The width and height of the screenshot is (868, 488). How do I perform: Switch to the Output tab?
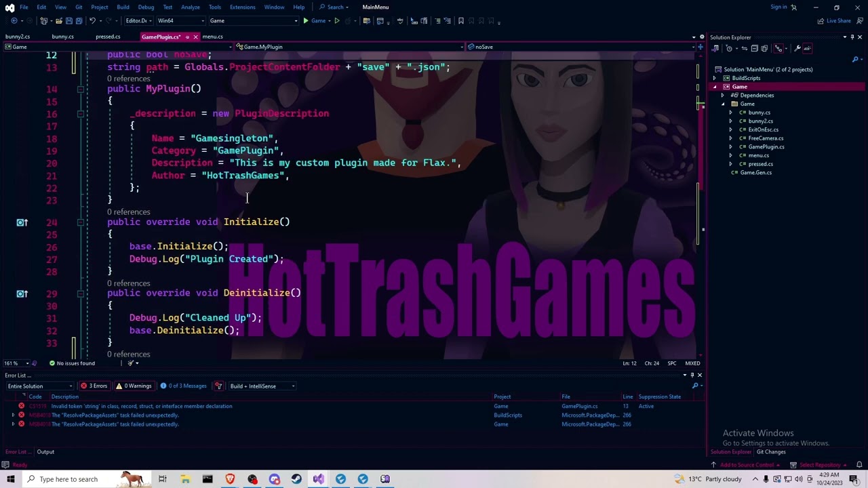(x=45, y=452)
